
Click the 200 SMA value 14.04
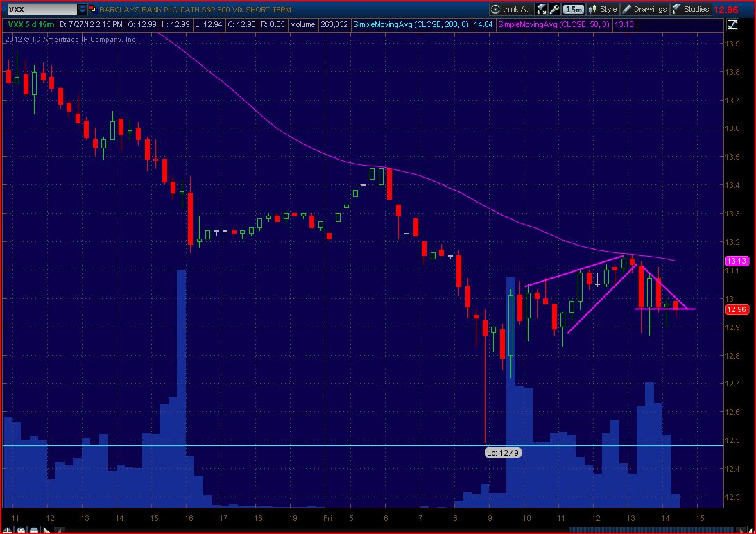pos(483,24)
